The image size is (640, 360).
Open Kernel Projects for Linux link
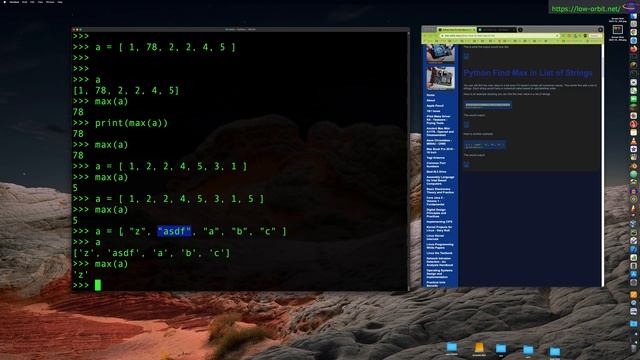tap(440, 229)
